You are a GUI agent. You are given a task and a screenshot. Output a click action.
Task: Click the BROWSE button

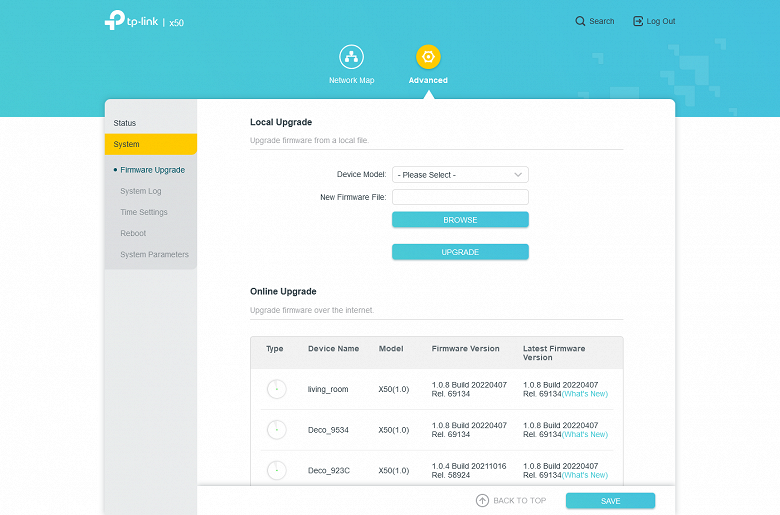(460, 220)
